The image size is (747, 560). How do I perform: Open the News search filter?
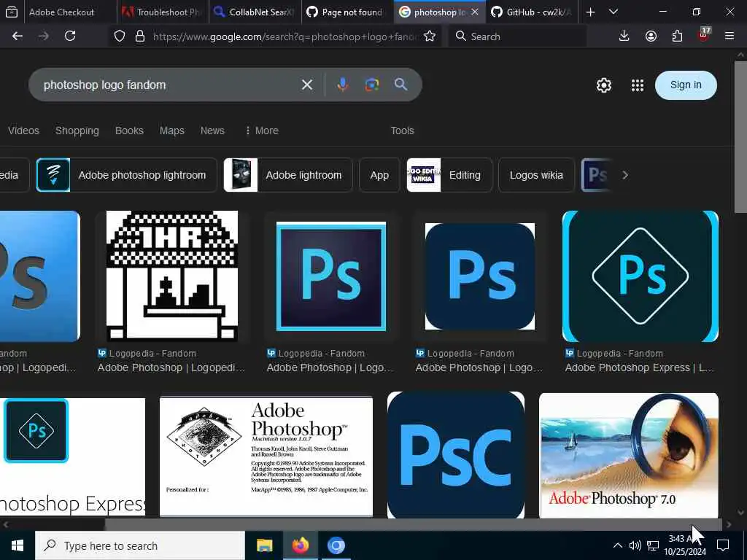(212, 131)
